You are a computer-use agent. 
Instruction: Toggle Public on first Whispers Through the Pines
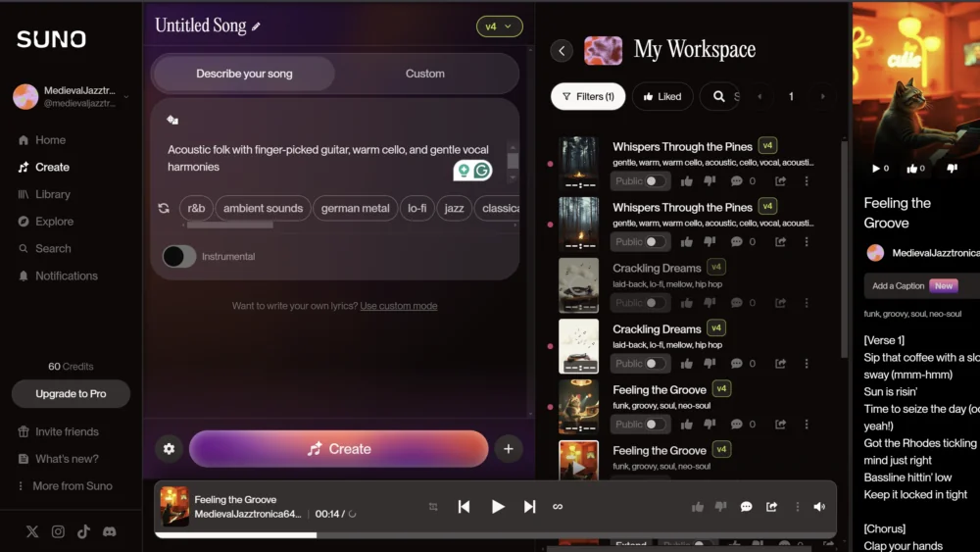(x=653, y=181)
